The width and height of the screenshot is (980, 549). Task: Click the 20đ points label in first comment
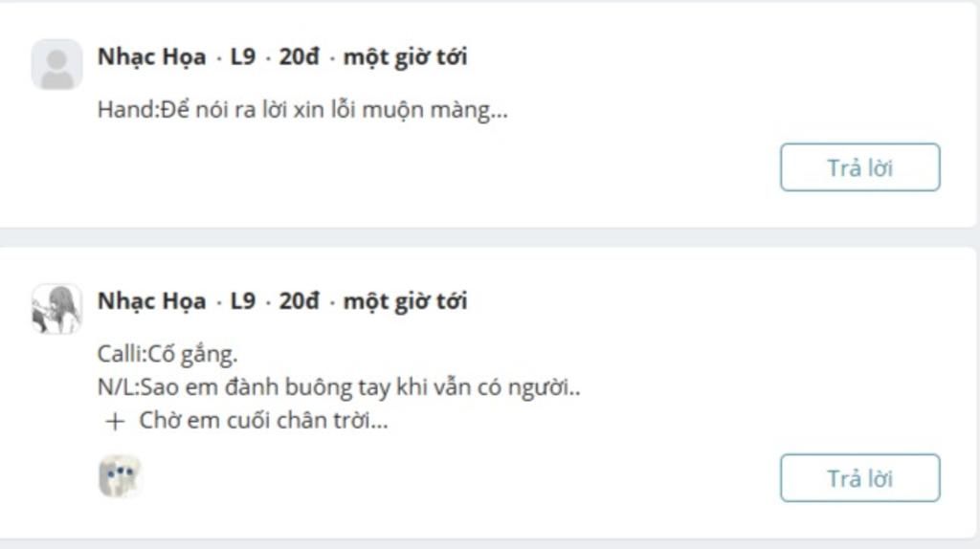click(x=300, y=56)
